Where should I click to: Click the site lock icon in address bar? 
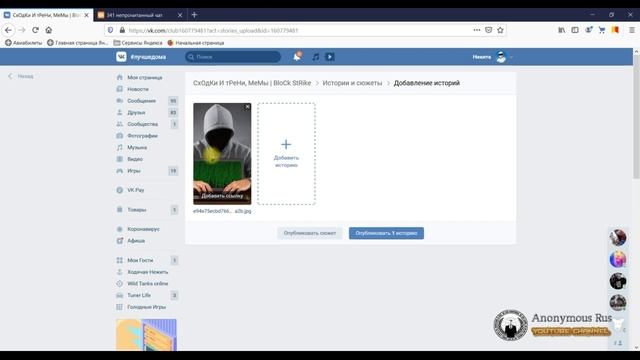coord(122,30)
